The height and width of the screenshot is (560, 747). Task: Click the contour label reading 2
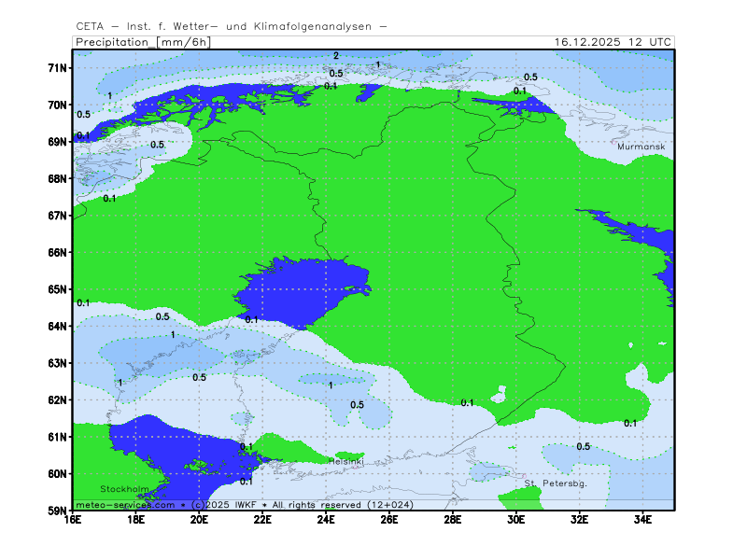coord(336,56)
